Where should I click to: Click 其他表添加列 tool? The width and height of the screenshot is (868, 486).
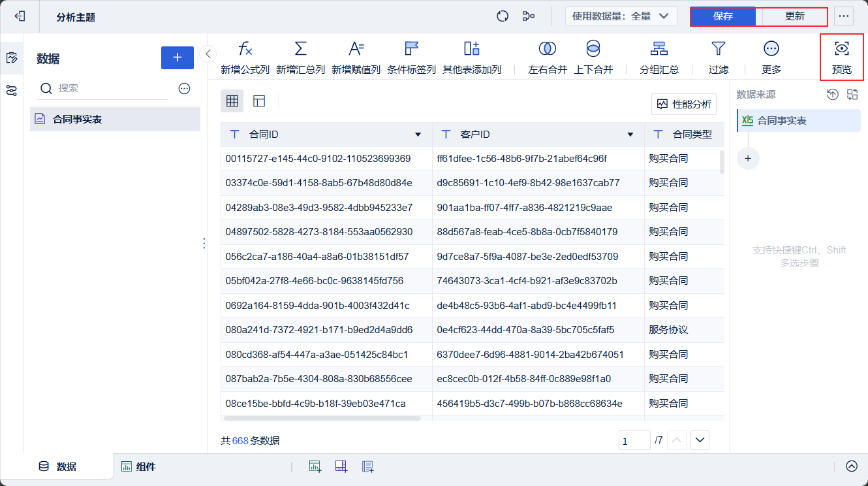[472, 57]
